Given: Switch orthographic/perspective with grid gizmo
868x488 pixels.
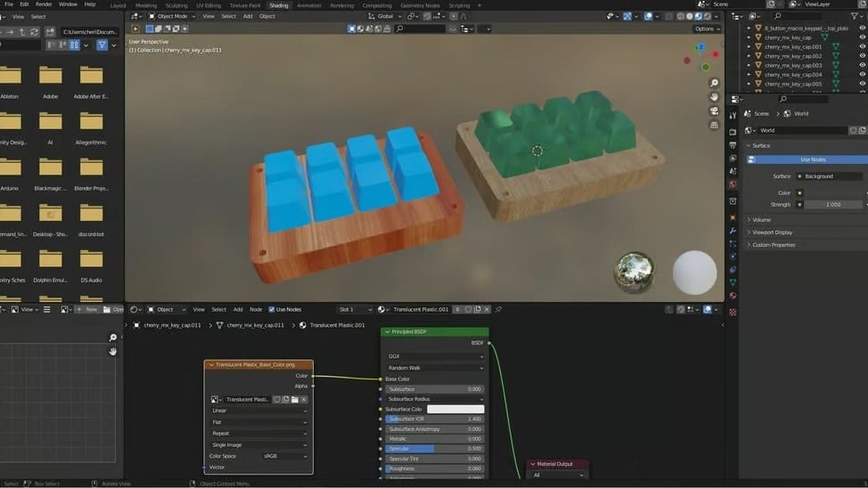Looking at the screenshot, I should pyautogui.click(x=714, y=125).
